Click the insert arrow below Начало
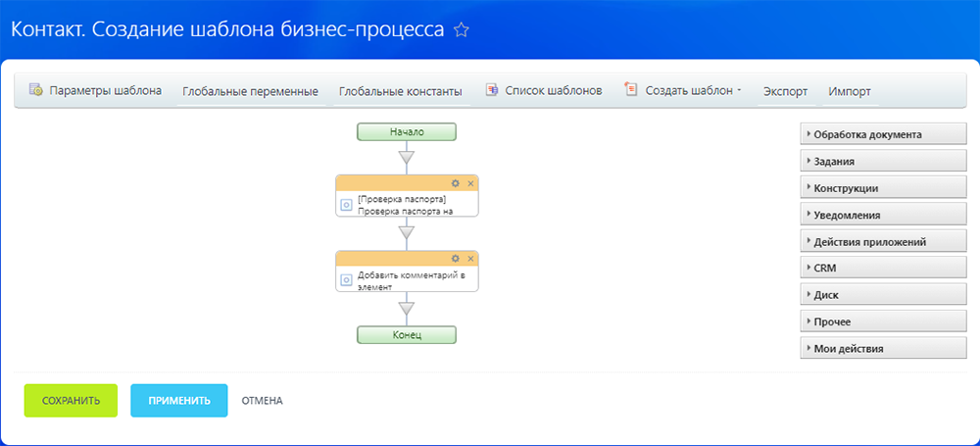Screen dimensions: 980x446 tap(407, 157)
